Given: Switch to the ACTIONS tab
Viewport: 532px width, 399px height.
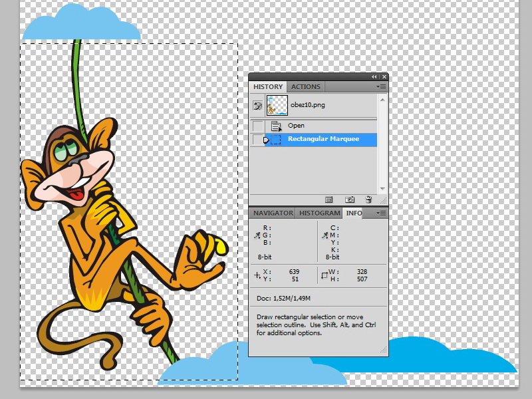Looking at the screenshot, I should [x=306, y=86].
